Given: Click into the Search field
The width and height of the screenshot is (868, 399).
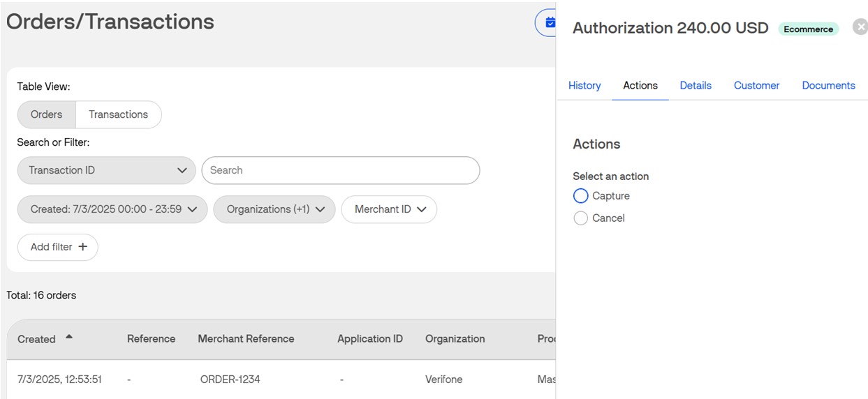Looking at the screenshot, I should [x=341, y=170].
